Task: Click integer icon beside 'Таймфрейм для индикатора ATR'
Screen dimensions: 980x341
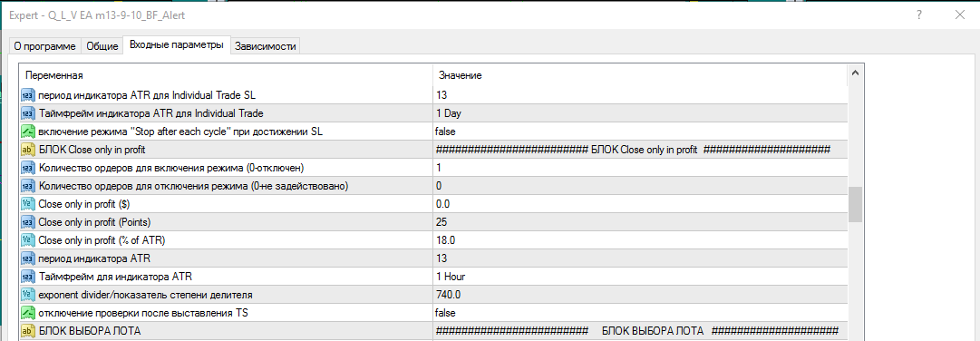Action: [x=29, y=277]
